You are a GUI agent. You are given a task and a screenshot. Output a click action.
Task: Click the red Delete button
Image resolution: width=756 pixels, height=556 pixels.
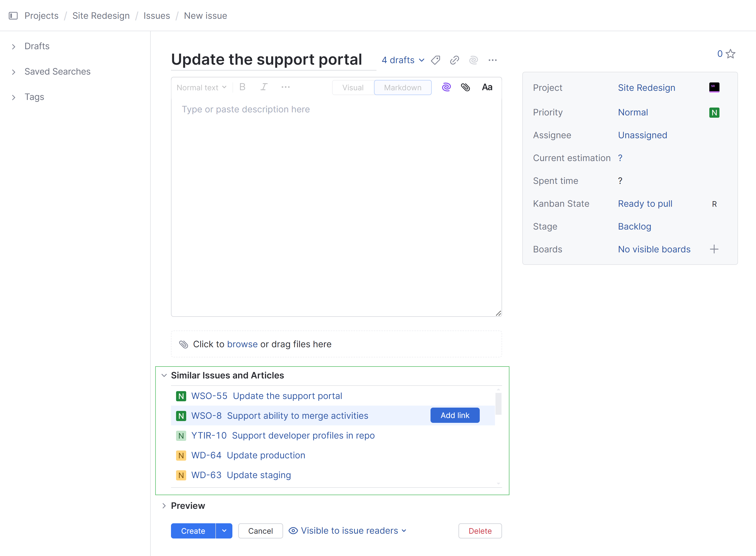pyautogui.click(x=480, y=531)
